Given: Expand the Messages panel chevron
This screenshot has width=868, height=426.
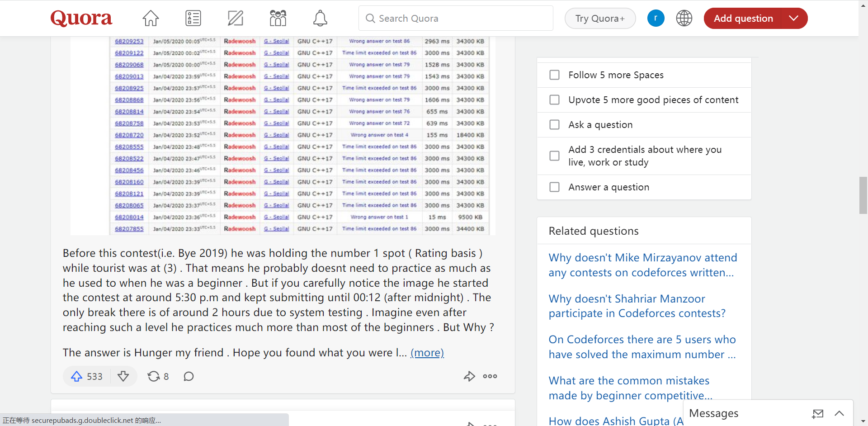Looking at the screenshot, I should tap(839, 413).
